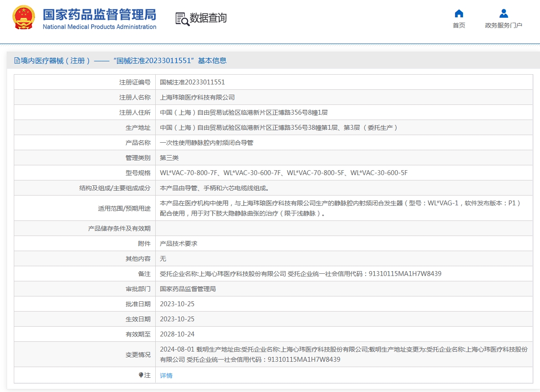Viewport: 540px width, 392px height.
Task: Click the 产品名称 row label
Action: tap(138, 143)
